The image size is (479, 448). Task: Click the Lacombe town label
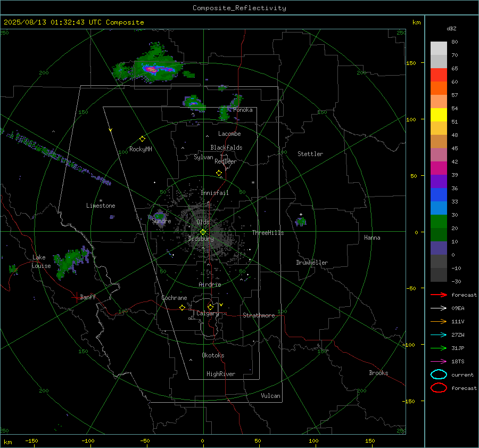click(x=229, y=134)
